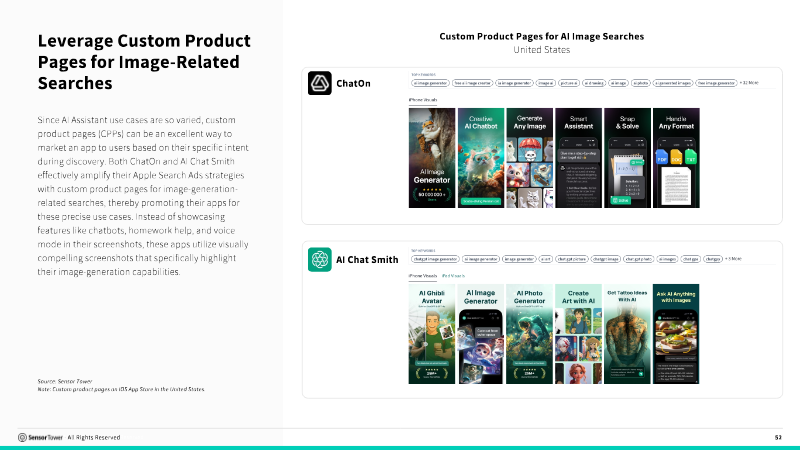Open the iPad Visuals tab for AI Chat Smith
Image resolution: width=800 pixels, height=450 pixels.
(x=453, y=276)
